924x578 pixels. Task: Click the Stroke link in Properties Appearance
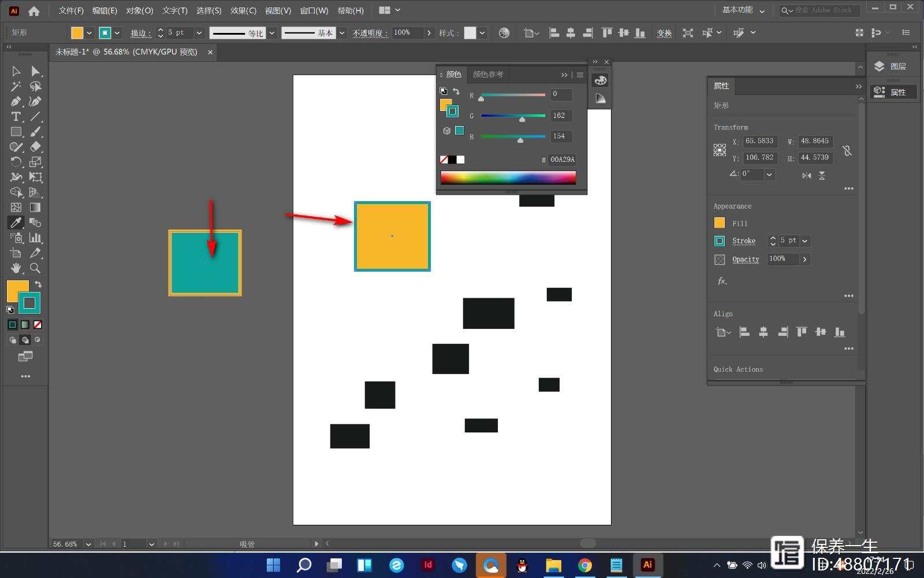click(x=744, y=241)
